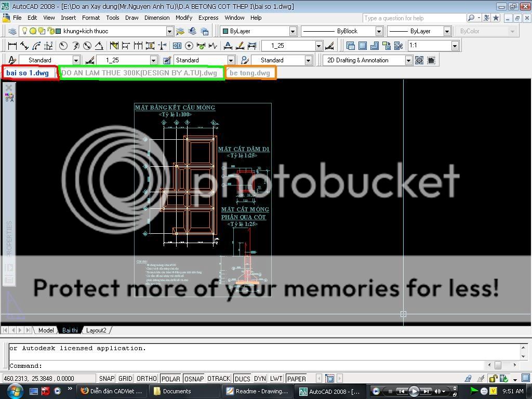Toggle DUCS in status bar
The height and width of the screenshot is (399, 532).
click(x=242, y=378)
